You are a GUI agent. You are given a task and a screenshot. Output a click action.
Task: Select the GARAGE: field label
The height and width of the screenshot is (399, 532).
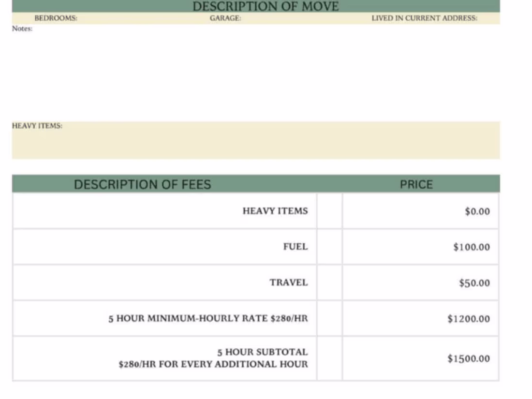pyautogui.click(x=225, y=18)
